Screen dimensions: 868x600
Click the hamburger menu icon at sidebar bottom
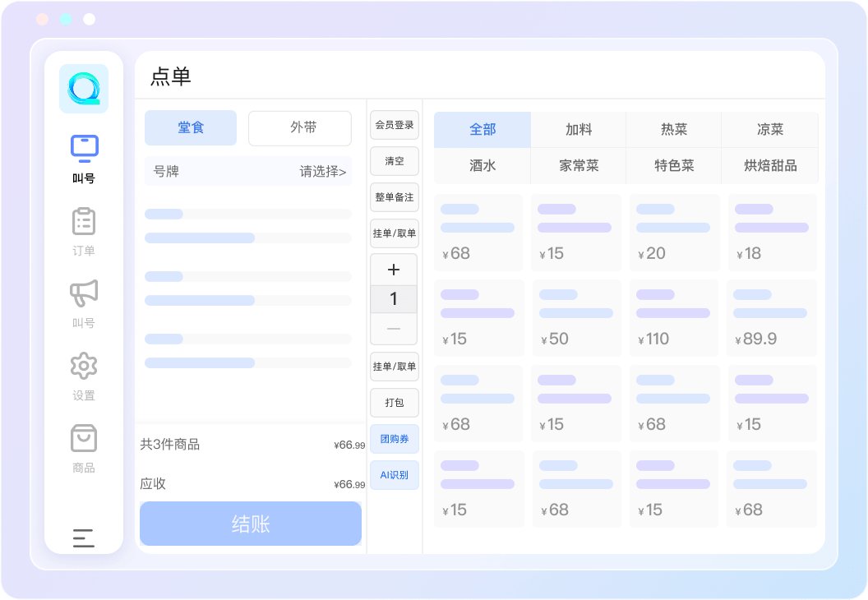(84, 538)
